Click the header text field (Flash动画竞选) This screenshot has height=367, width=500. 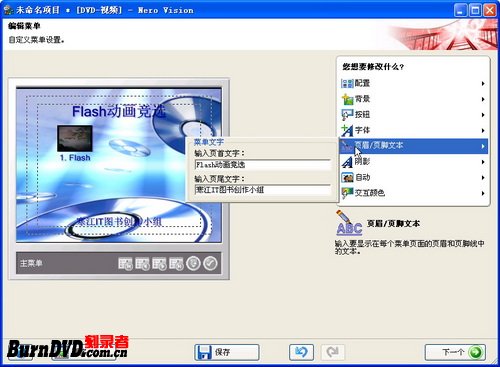click(263, 165)
